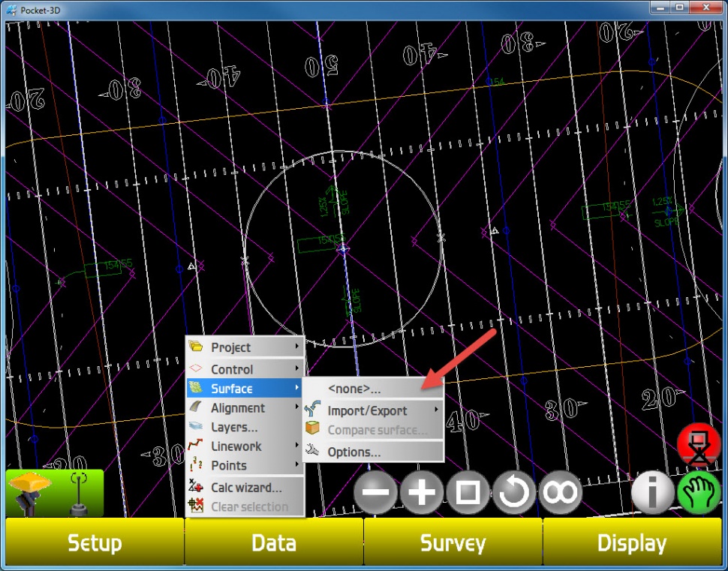The width and height of the screenshot is (728, 571).
Task: Launch Calc wizard... from Data menu
Action: 245,488
